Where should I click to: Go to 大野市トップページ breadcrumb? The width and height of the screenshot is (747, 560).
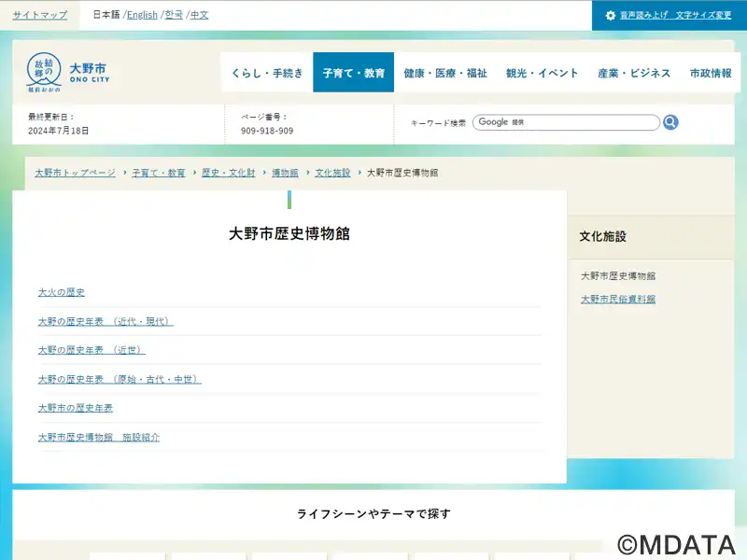pyautogui.click(x=76, y=173)
